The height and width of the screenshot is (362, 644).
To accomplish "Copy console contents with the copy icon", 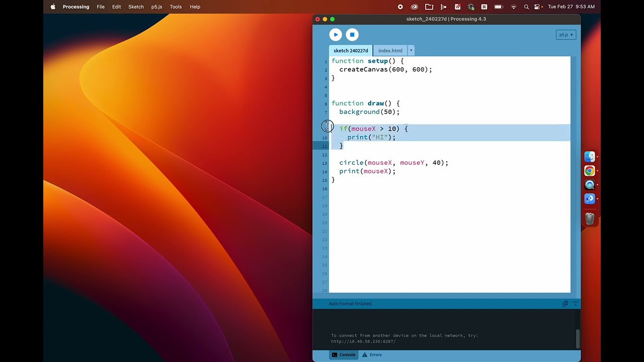I will pos(565,304).
